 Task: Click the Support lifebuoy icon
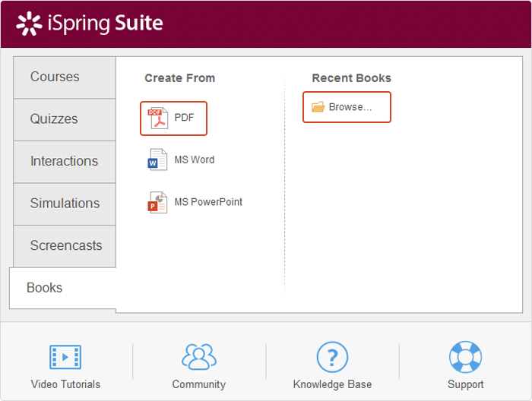pyautogui.click(x=465, y=356)
